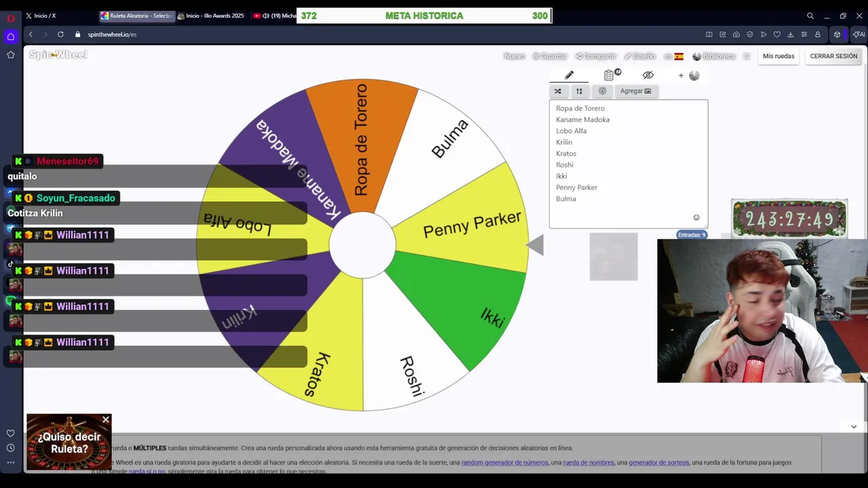Open the send flow arrow icon
Image resolution: width=868 pixels, height=488 pixels.
click(764, 35)
